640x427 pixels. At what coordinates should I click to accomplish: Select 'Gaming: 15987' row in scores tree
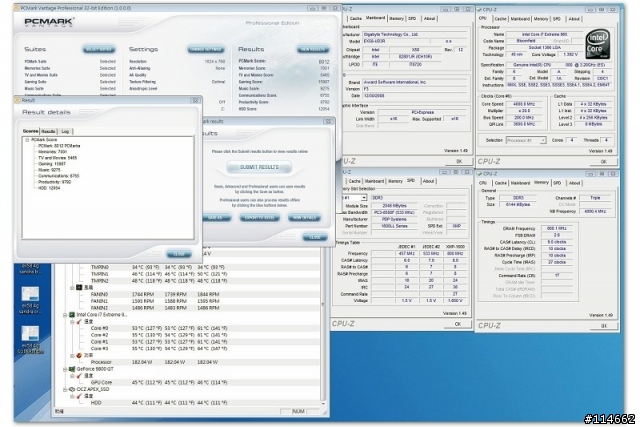[52, 164]
